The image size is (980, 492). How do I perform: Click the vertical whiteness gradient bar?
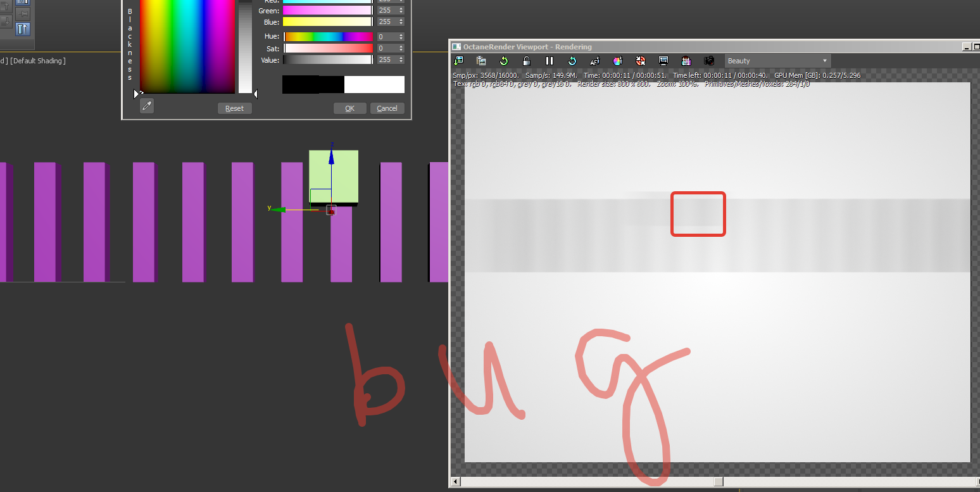[245, 47]
